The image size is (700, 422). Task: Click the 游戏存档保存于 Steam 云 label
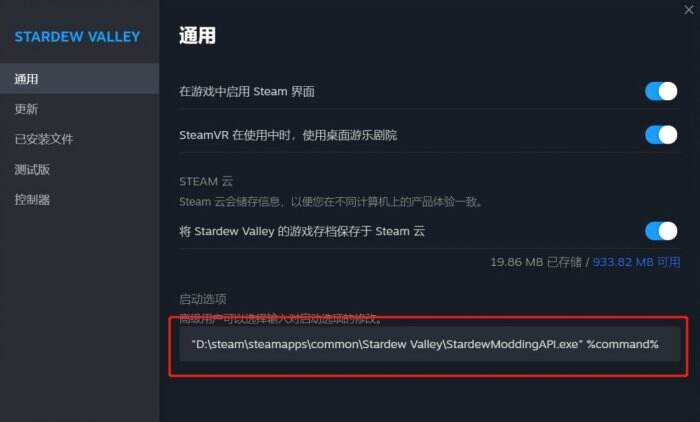pyautogui.click(x=302, y=231)
